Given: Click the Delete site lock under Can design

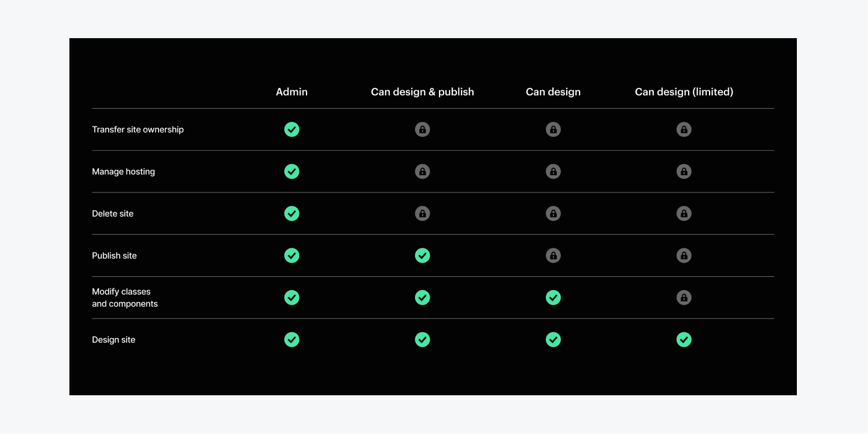Looking at the screenshot, I should (x=553, y=214).
